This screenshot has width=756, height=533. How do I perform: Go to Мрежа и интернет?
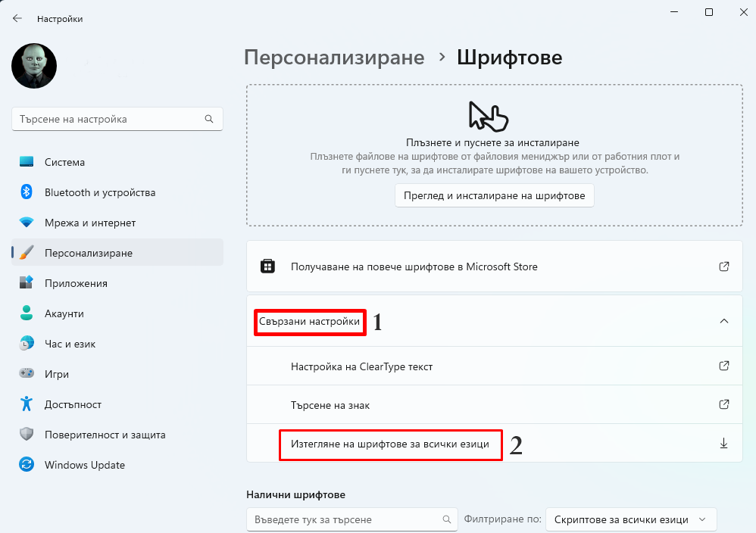tap(117, 223)
